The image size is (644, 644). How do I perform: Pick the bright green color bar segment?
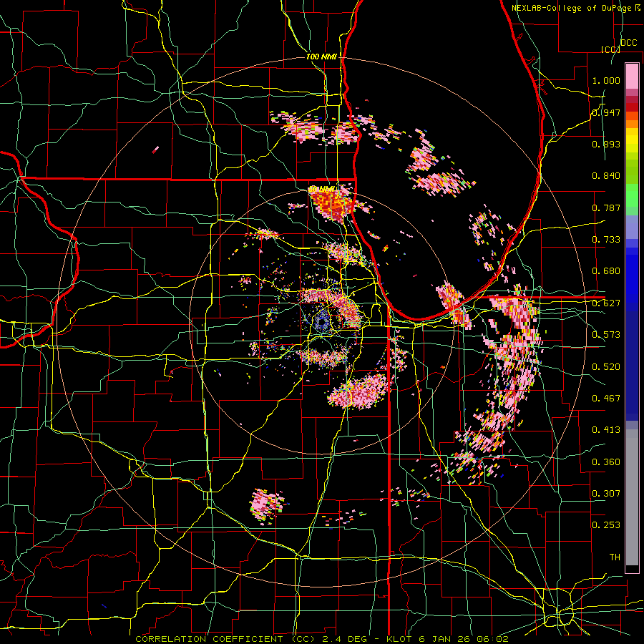632,195
